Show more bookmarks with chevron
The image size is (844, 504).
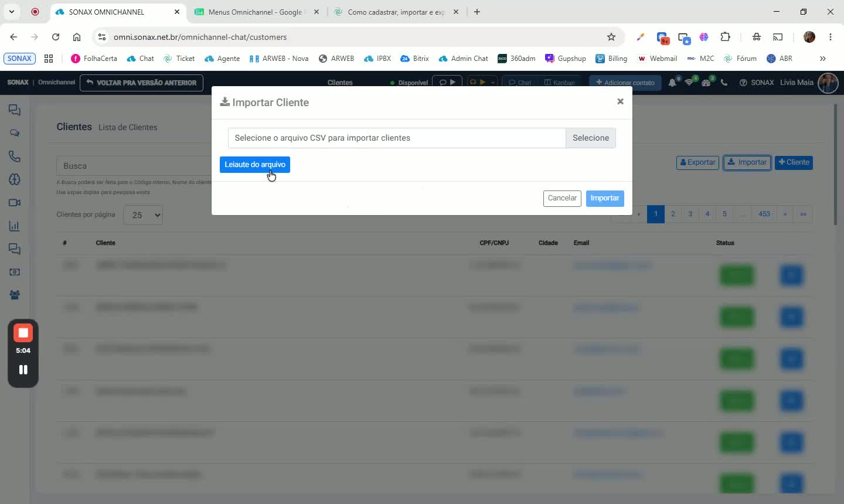tap(822, 59)
